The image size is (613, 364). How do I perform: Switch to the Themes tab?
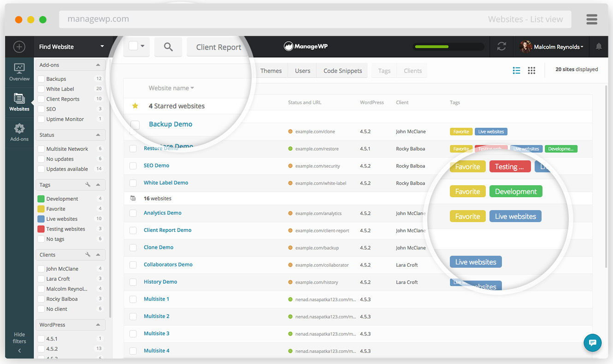271,70
